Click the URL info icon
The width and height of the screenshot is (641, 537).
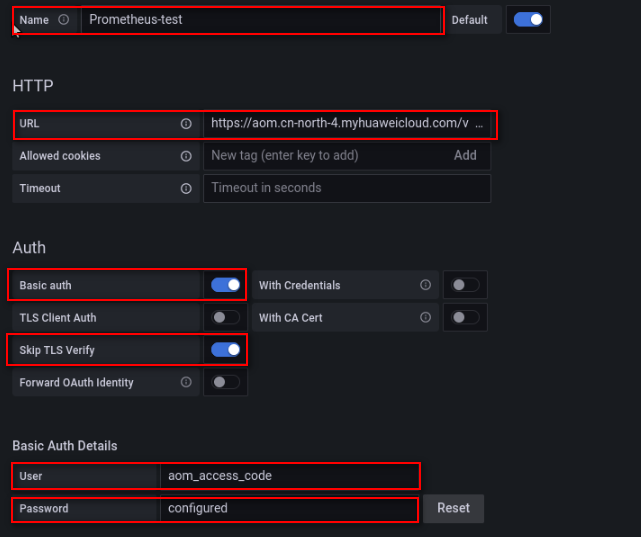tap(186, 124)
